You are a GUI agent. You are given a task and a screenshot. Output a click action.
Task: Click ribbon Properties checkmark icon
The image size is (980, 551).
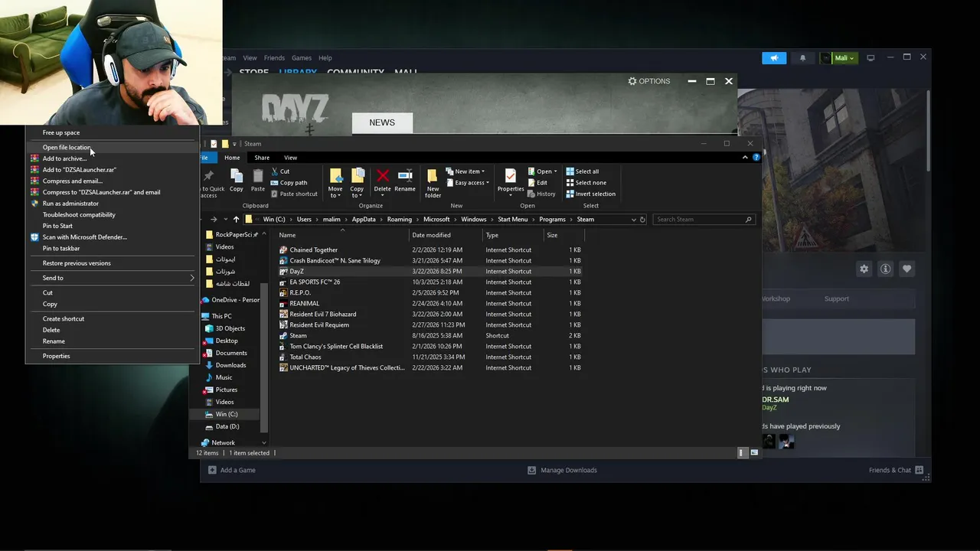pos(511,181)
